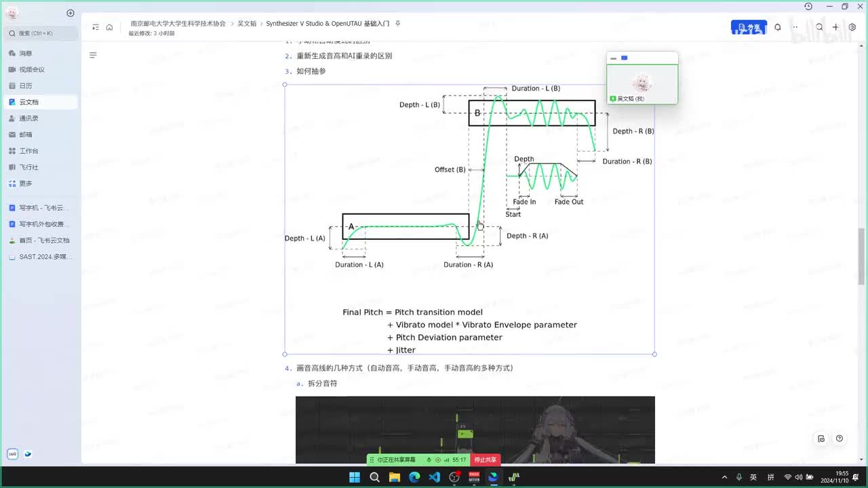Expand hidden system tray icons chevron
Image resolution: width=868 pixels, height=488 pixels.
(x=724, y=477)
